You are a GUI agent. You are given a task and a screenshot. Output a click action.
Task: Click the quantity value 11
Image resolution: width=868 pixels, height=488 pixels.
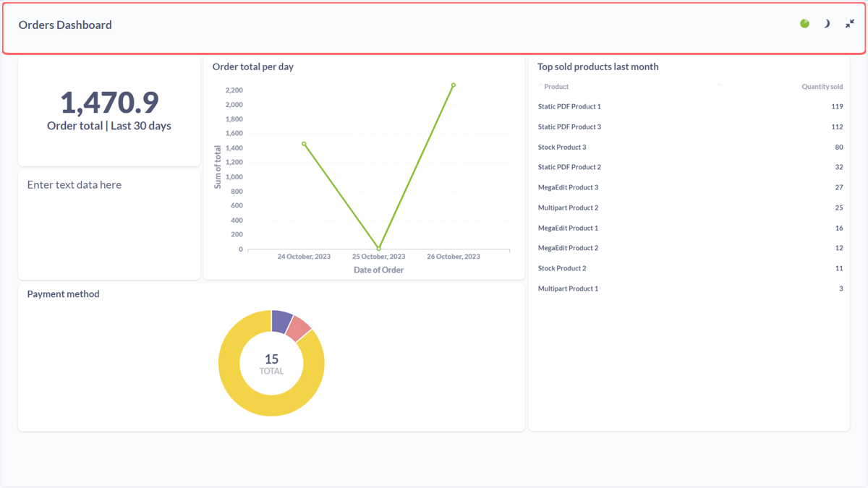click(x=839, y=268)
